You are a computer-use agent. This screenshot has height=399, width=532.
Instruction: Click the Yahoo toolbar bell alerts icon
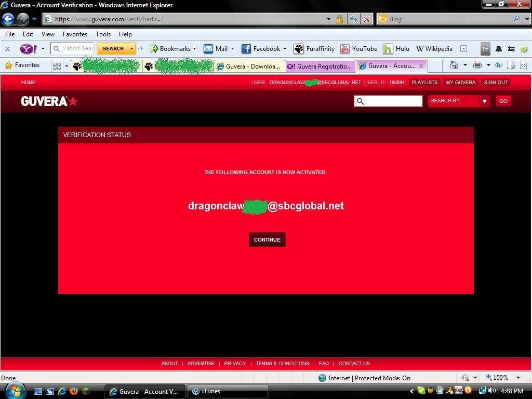pos(498,49)
